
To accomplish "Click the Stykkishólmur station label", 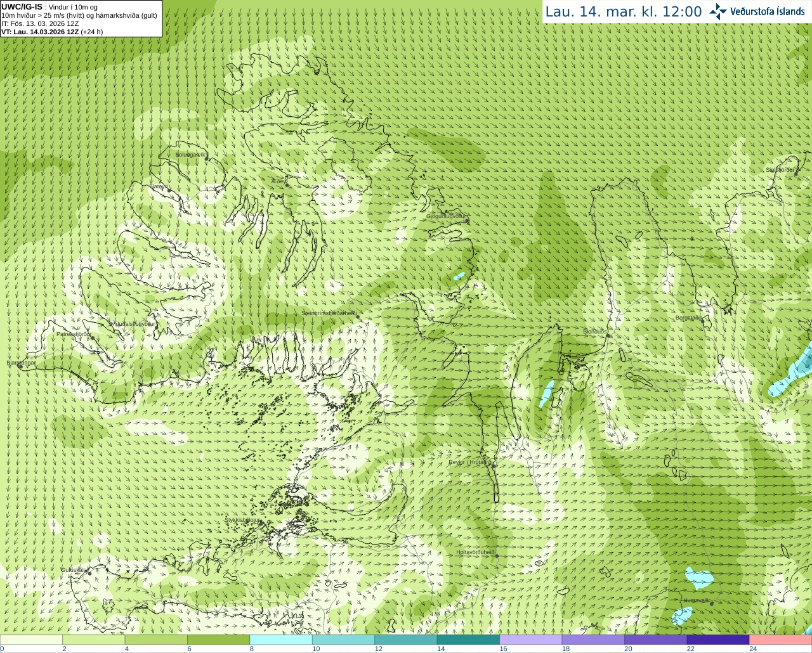I will click(x=242, y=520).
